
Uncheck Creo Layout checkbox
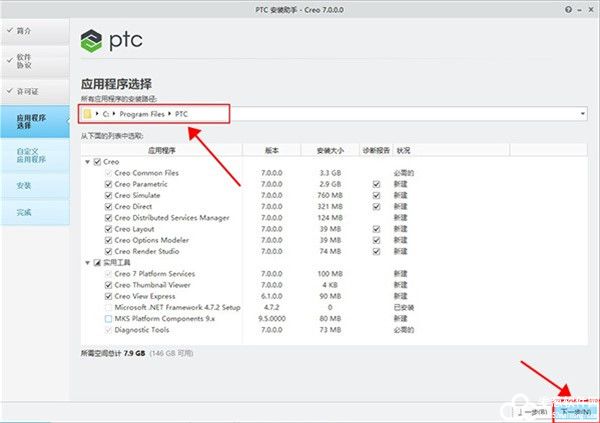[108, 229]
